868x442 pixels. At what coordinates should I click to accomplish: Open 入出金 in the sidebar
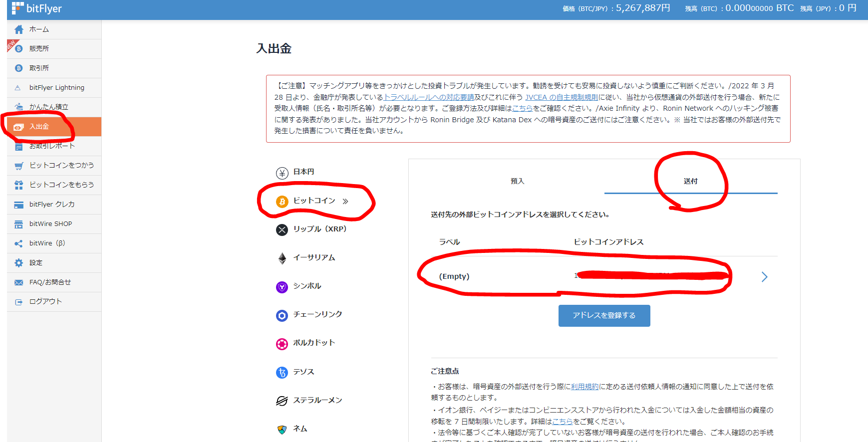(54, 127)
